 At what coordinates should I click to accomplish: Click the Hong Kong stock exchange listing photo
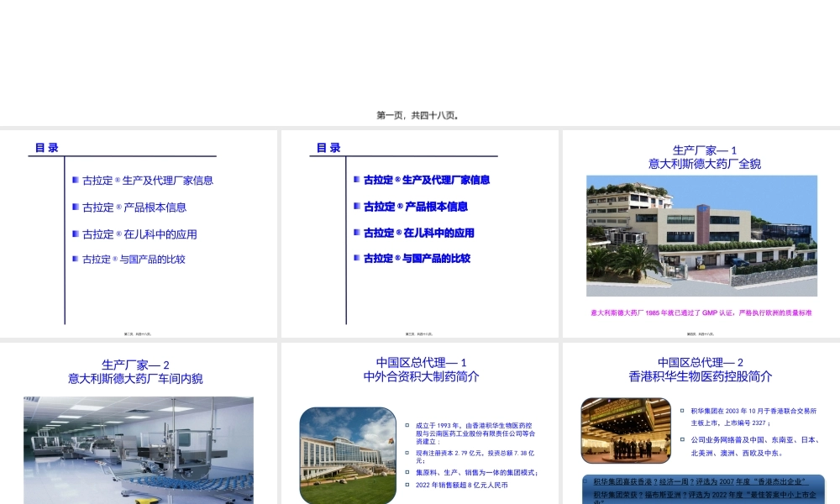(x=626, y=430)
